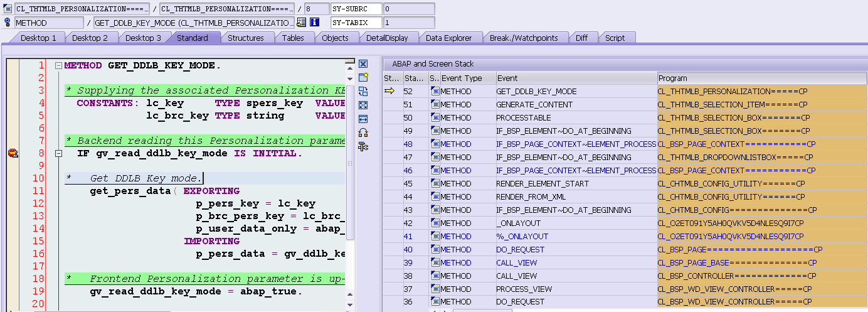Open the Diff tab
Image resolution: width=868 pixels, height=312 pixels.
click(582, 38)
